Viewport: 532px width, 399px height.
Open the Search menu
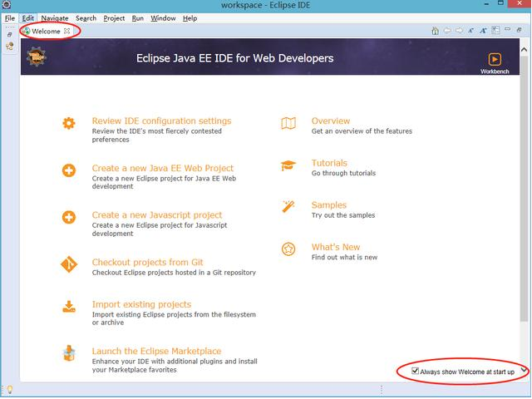click(x=86, y=18)
